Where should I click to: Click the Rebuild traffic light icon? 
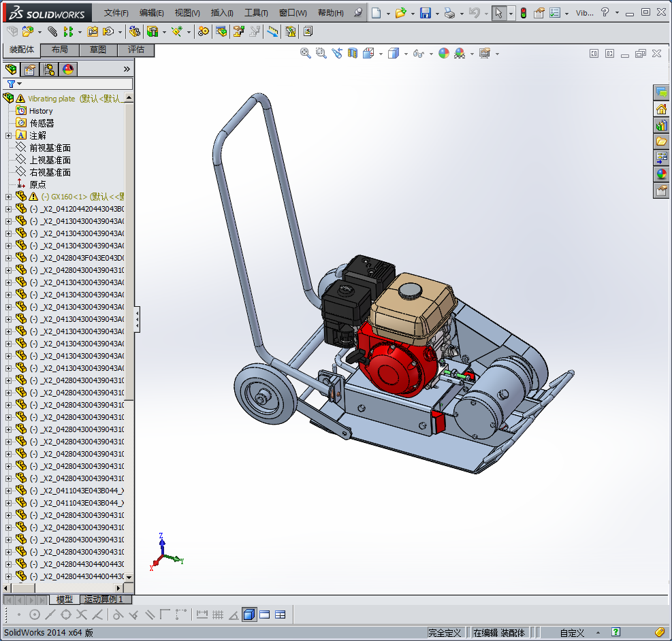coord(523,13)
